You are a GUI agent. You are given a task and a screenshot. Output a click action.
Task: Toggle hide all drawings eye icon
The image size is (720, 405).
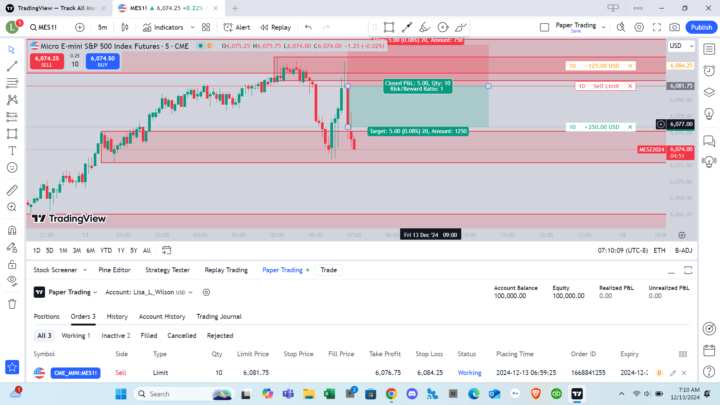point(12,281)
